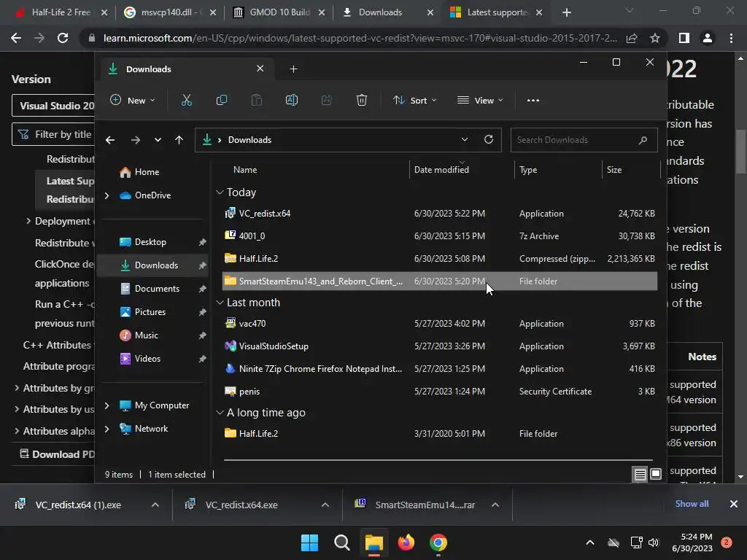Go forward in File Explorer navigation

point(135,140)
